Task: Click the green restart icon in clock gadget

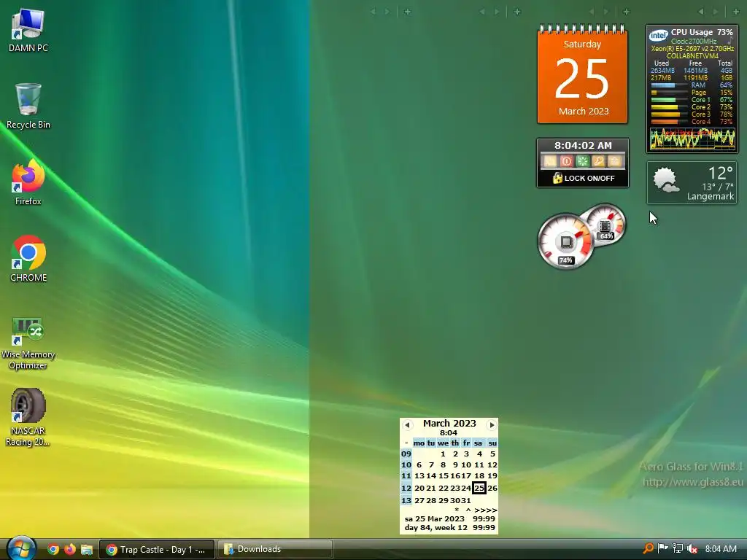Action: click(582, 161)
